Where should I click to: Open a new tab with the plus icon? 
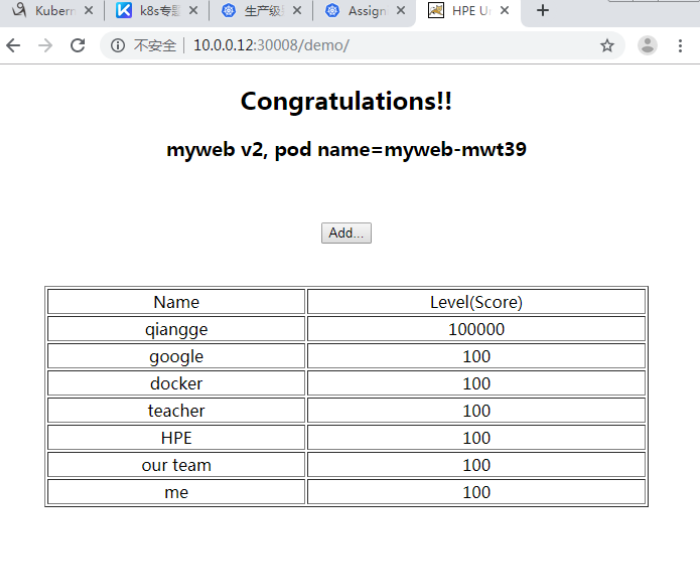[542, 10]
